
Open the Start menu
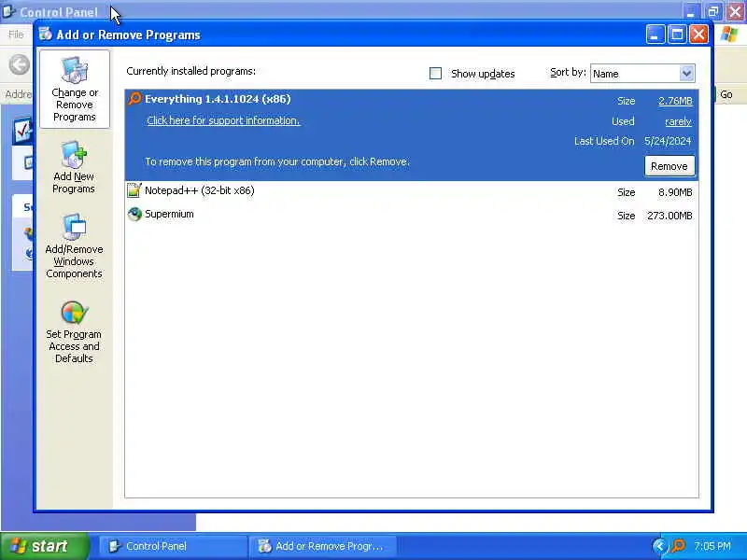click(x=45, y=546)
